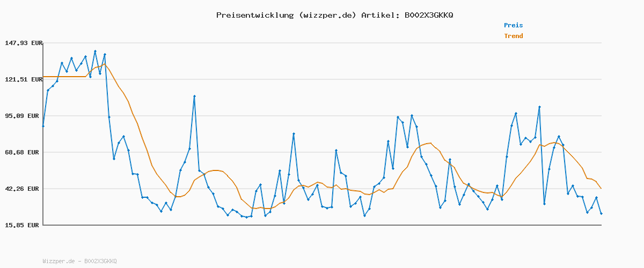The width and height of the screenshot is (644, 268).
Task: Click the Preis legend label
Action: (513, 25)
